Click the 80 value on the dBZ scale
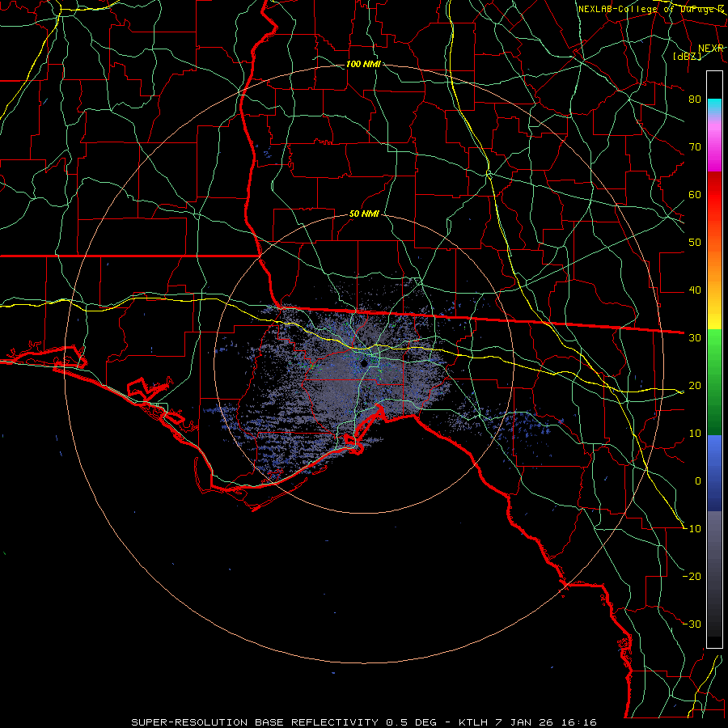Viewport: 728px width, 728px height. pos(695,99)
